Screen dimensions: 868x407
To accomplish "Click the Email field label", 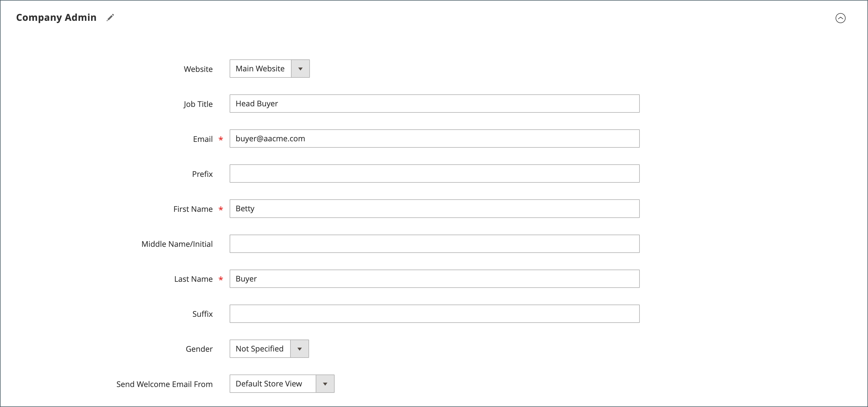I will coord(203,139).
